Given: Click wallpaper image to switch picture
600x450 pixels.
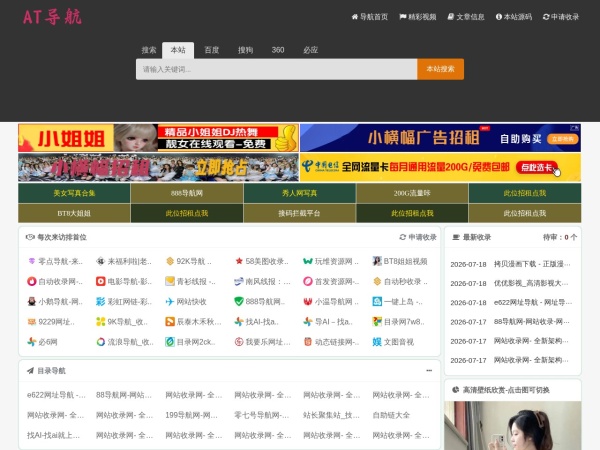Looking at the screenshot, I should [x=513, y=425].
